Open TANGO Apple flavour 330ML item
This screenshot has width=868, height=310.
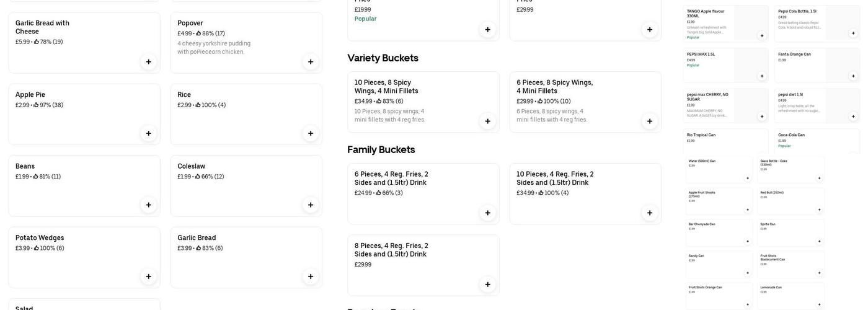click(x=706, y=13)
